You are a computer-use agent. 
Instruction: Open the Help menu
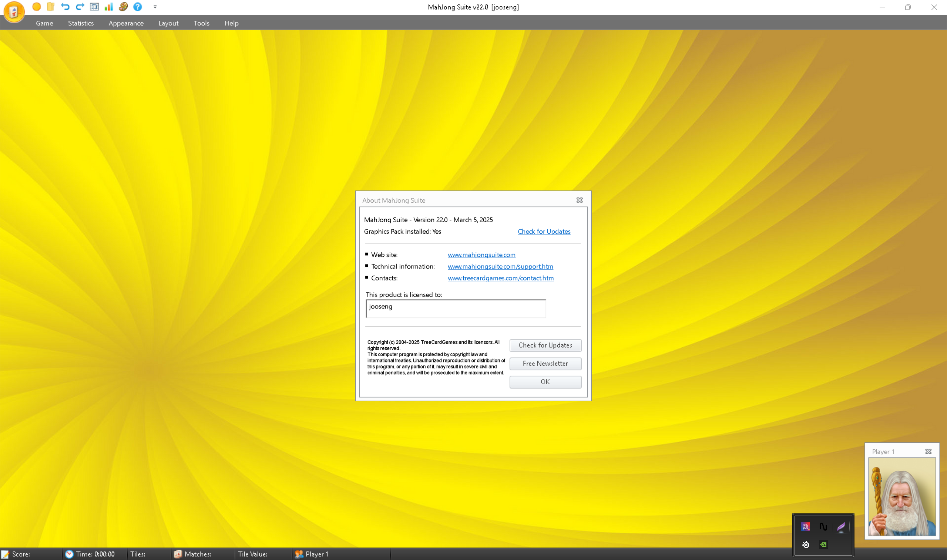coord(231,23)
